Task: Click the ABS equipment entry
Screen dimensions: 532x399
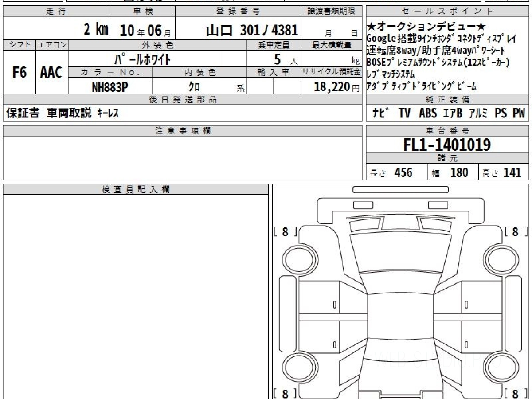Action: click(x=428, y=113)
